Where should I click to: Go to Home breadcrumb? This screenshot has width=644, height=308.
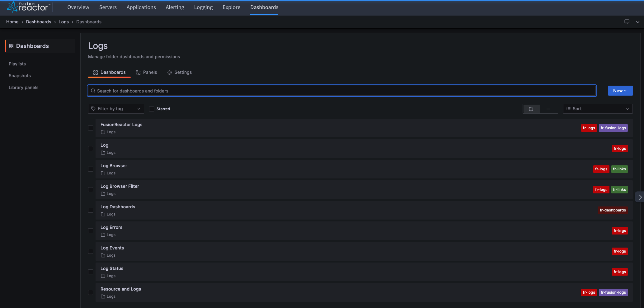12,22
